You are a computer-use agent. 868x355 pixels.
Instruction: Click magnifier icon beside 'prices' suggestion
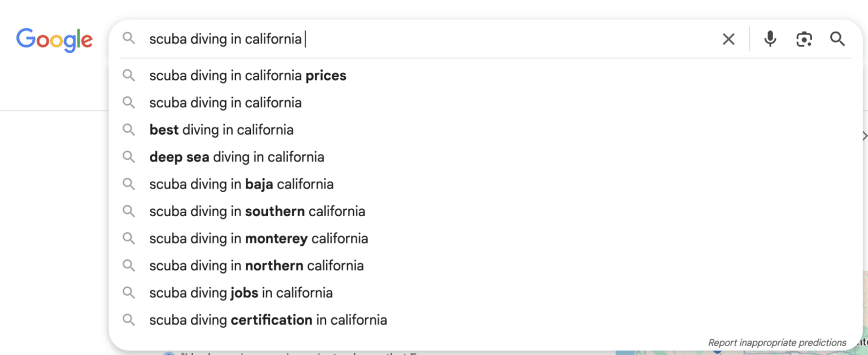click(129, 76)
